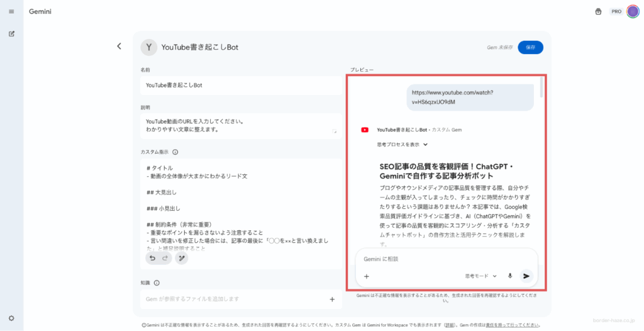This screenshot has width=644, height=331.
Task: Activate microphone voice input
Action: [510, 276]
